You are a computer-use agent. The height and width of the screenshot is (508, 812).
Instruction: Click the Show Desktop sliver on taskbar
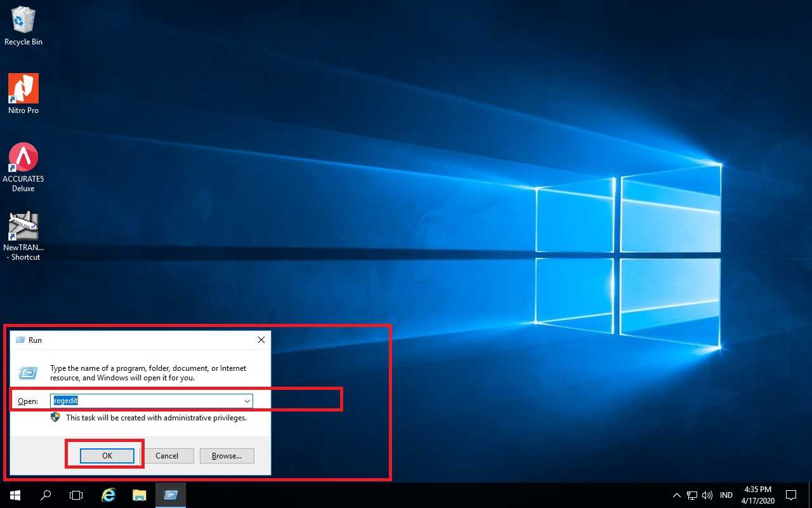click(810, 495)
